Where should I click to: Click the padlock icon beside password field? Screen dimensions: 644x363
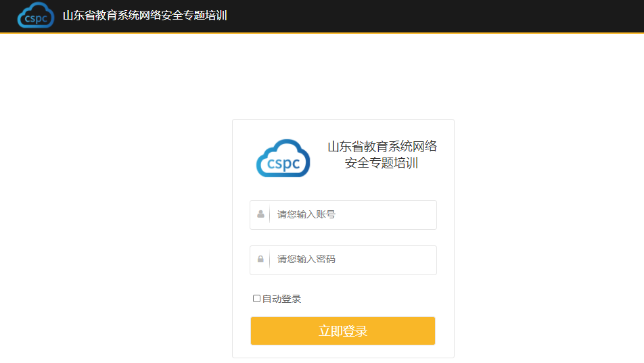point(260,259)
